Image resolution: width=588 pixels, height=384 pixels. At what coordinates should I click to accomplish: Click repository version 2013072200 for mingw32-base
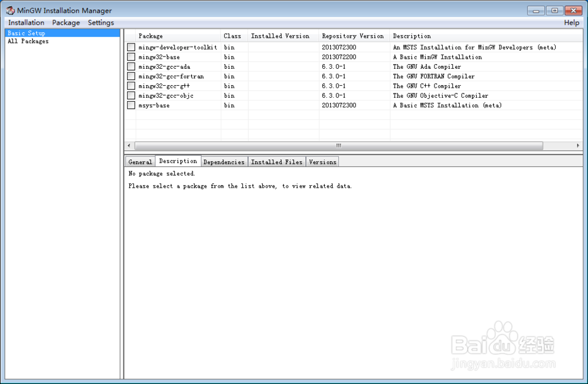tap(339, 57)
